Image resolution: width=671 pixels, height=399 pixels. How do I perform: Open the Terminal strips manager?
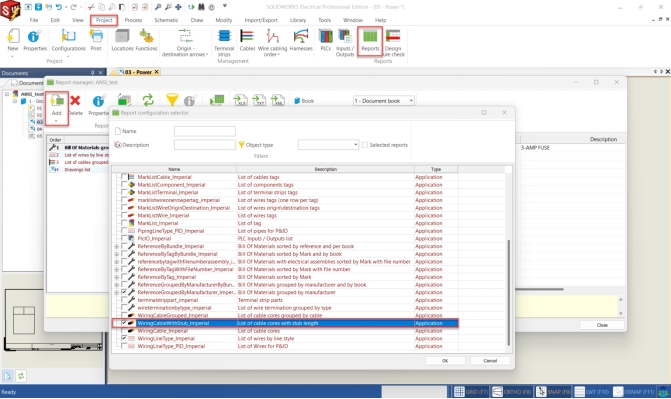click(224, 42)
